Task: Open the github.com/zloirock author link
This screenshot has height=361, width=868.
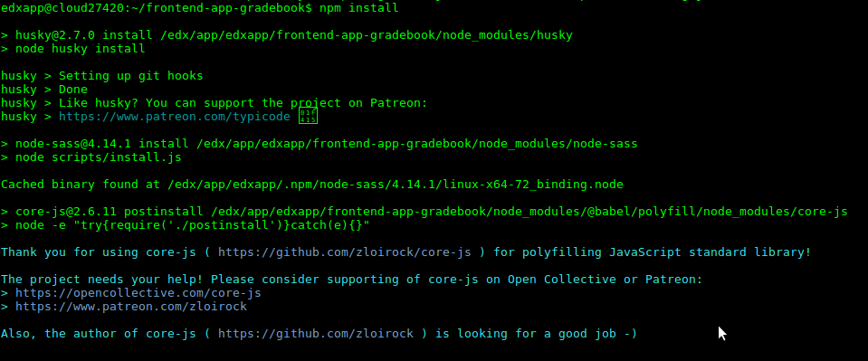Action: (316, 333)
